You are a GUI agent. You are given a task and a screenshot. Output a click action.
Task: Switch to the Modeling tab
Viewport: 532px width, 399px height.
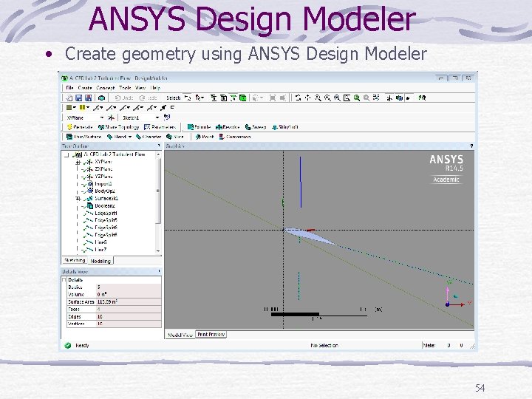100,261
